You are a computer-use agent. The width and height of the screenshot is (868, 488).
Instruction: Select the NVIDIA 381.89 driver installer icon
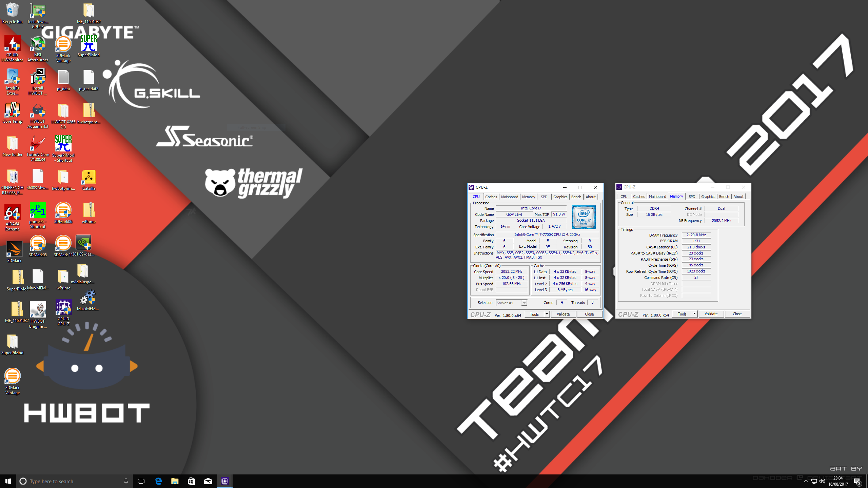pyautogui.click(x=83, y=246)
